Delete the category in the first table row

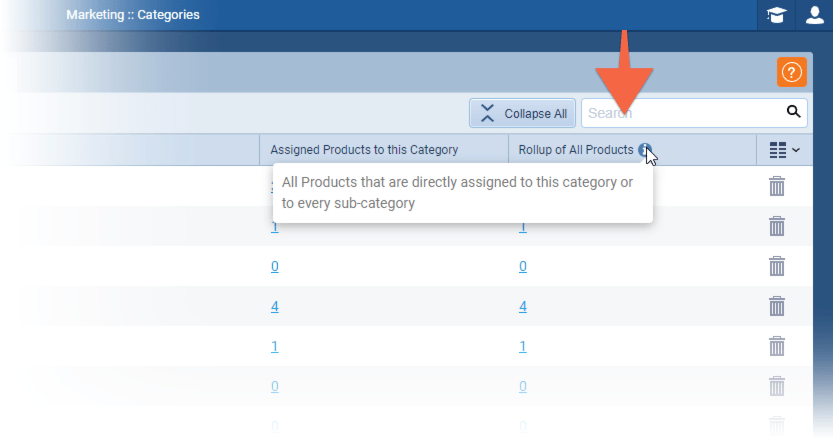pyautogui.click(x=777, y=186)
